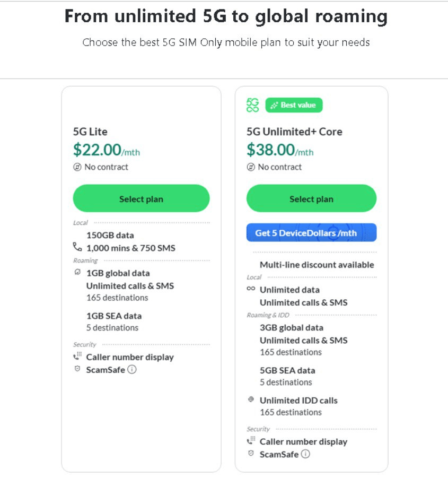This screenshot has width=448, height=478.
Task: Click roaming icon beside 1GB global data
Action: (x=77, y=272)
